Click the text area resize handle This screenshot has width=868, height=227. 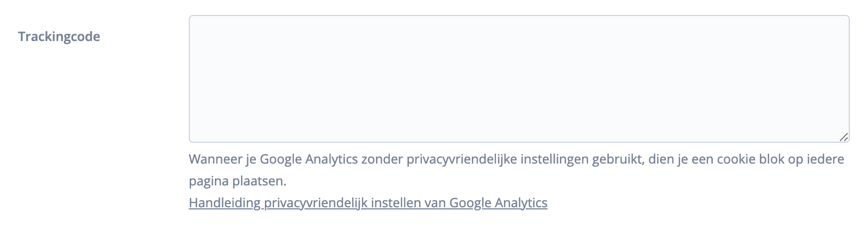(843, 137)
